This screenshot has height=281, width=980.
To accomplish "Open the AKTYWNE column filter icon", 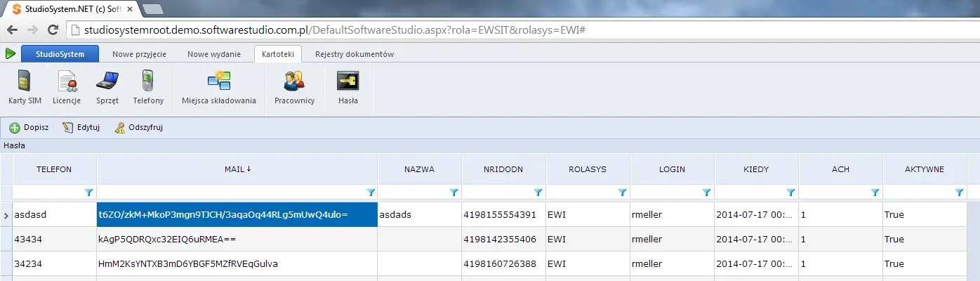I will point(960,192).
